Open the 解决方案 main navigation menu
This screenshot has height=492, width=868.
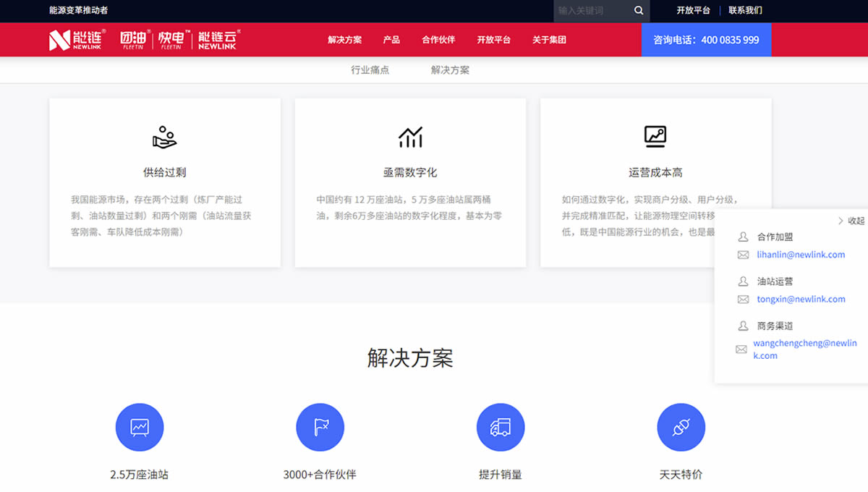[x=344, y=40]
